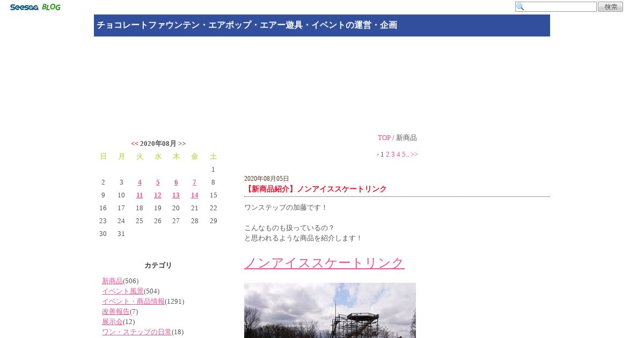The image size is (644, 338).
Task: Go to page 5 of posts
Action: [404, 155]
